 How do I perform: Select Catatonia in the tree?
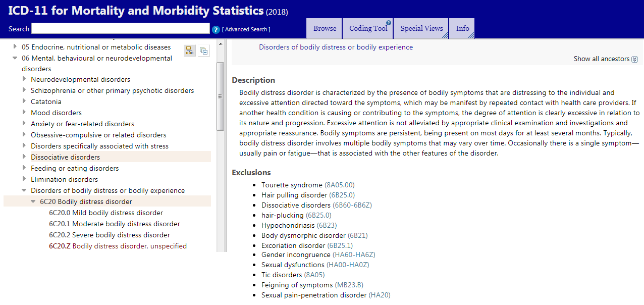[x=46, y=101]
